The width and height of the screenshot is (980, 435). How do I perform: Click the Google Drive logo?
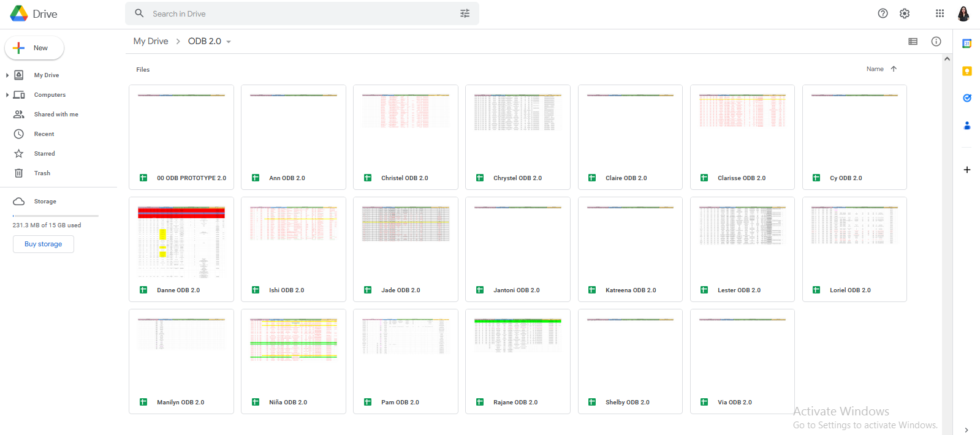coord(19,13)
